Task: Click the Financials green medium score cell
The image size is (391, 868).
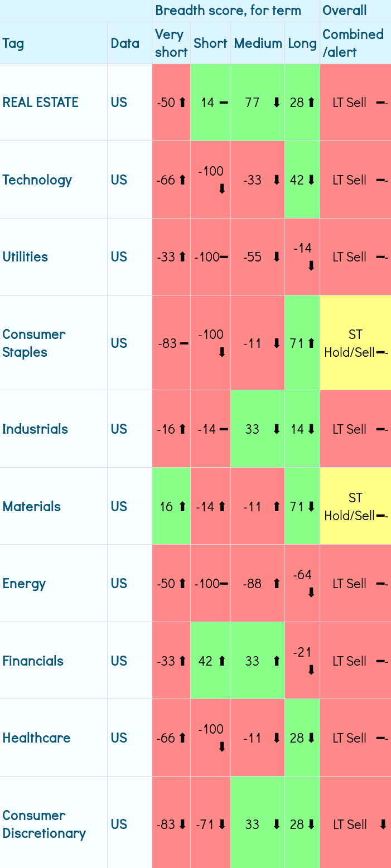Action: coord(258,661)
